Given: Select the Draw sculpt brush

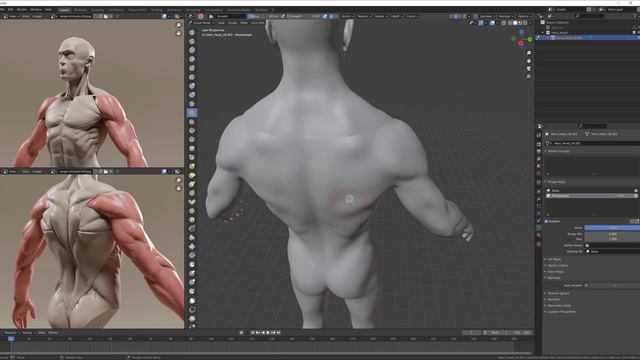Looking at the screenshot, I should click(192, 32).
